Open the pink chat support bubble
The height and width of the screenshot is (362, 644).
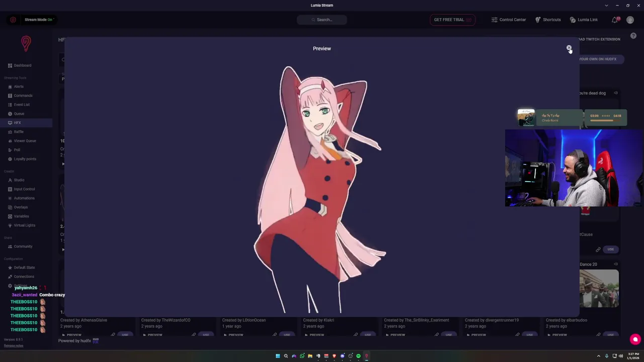pos(635,339)
